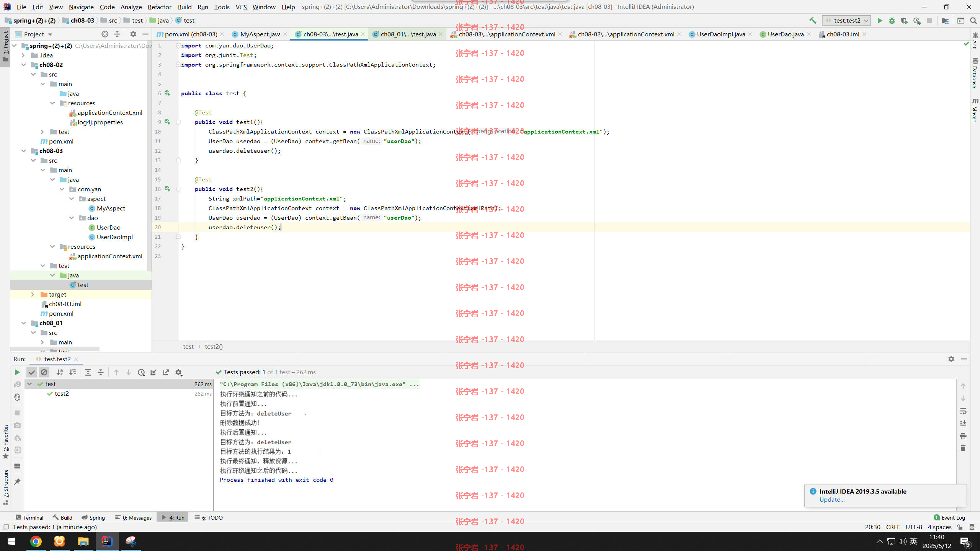Click Search Everywhere magnifier icon
The width and height of the screenshot is (980, 551).
click(x=973, y=21)
